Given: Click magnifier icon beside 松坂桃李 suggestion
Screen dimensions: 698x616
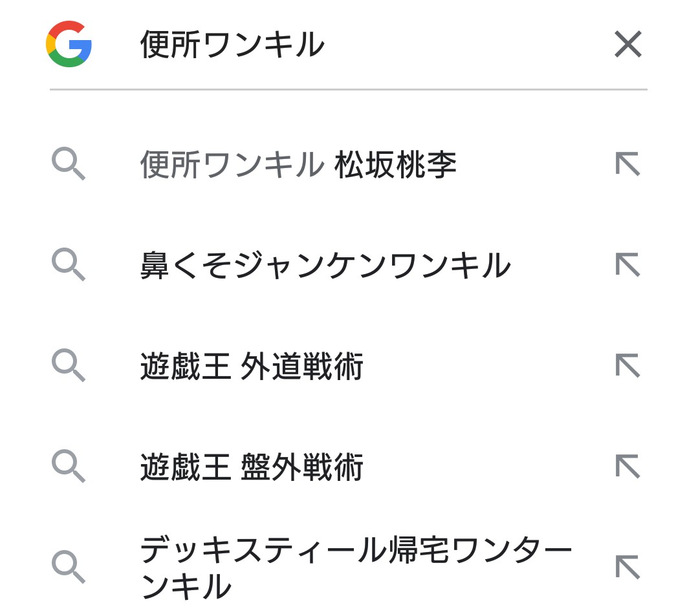Looking at the screenshot, I should tap(68, 164).
